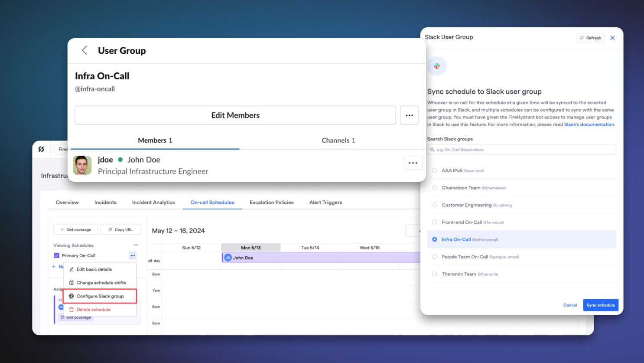Select the Mon 5/13 day header

click(x=251, y=248)
